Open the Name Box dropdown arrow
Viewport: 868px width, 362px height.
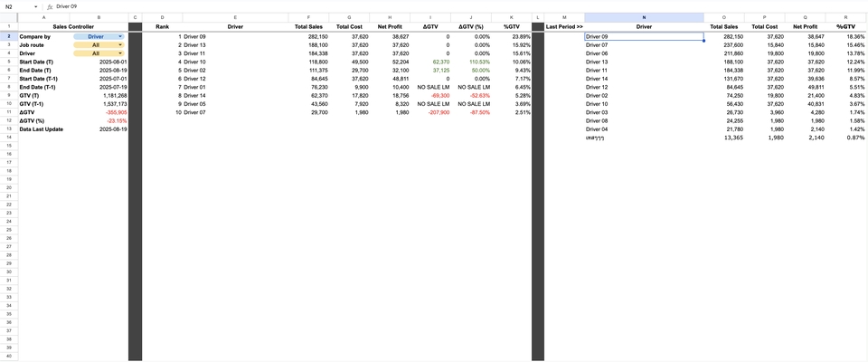[x=35, y=6]
